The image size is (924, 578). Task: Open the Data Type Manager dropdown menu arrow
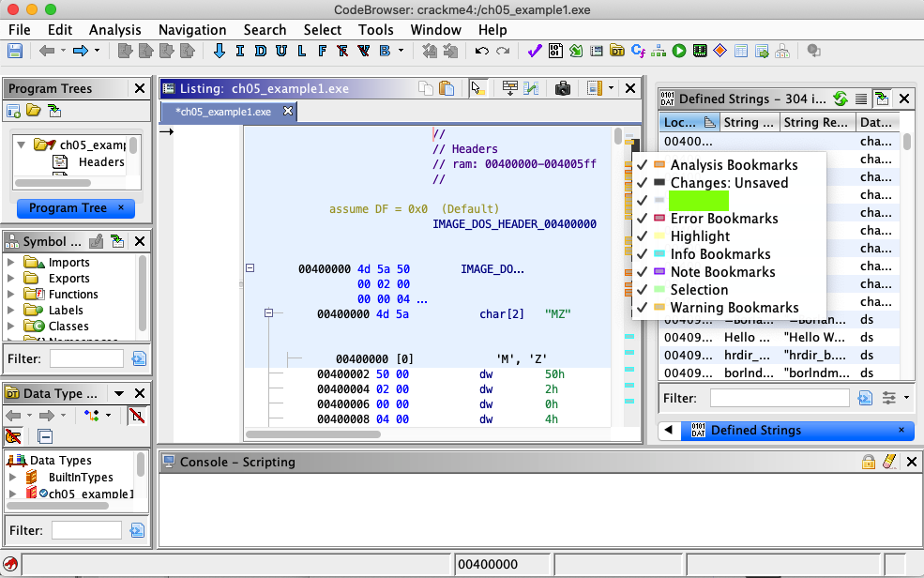tap(119, 394)
